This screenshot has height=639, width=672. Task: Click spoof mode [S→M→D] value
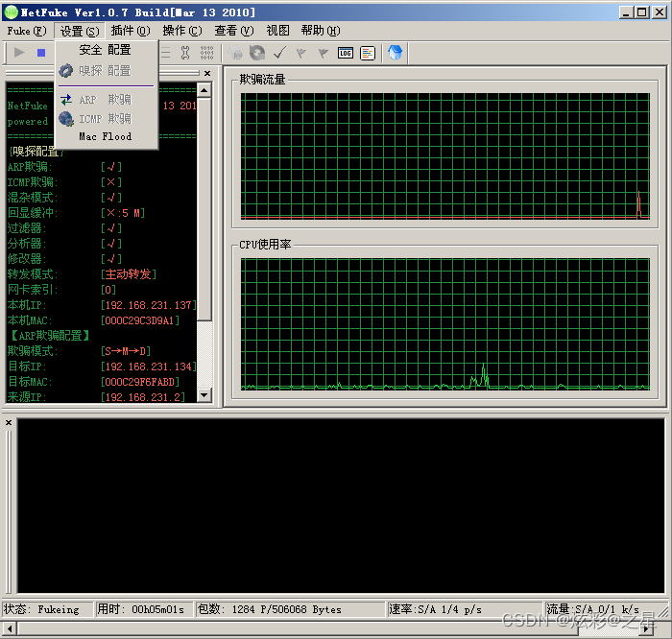(x=126, y=351)
